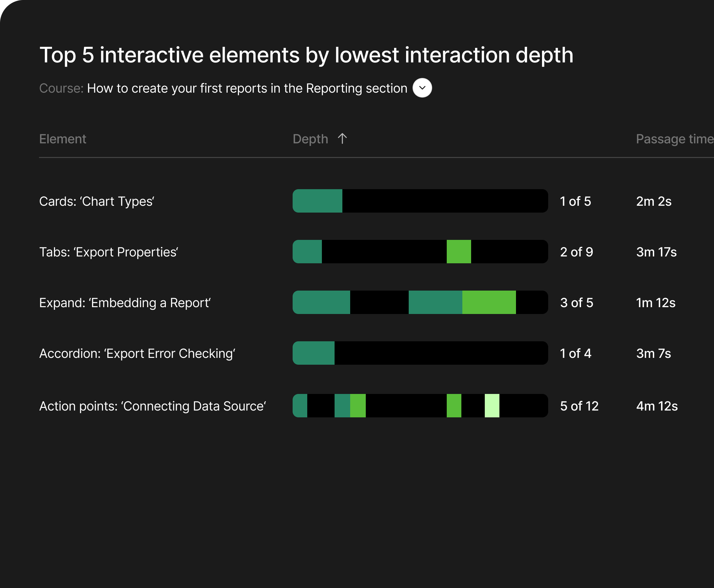Select Action points: 'Connecting Data Source'
714x588 pixels.
[152, 406]
